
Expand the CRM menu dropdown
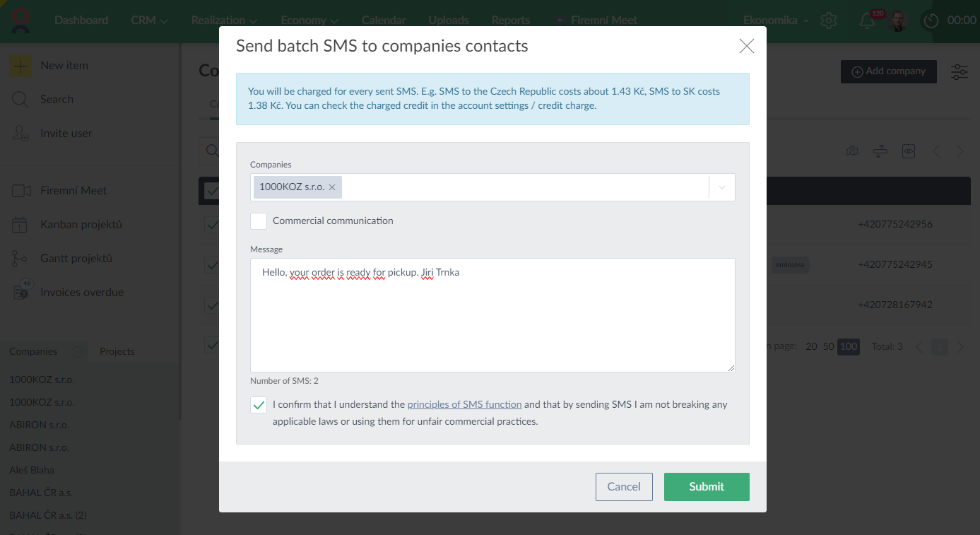point(149,20)
